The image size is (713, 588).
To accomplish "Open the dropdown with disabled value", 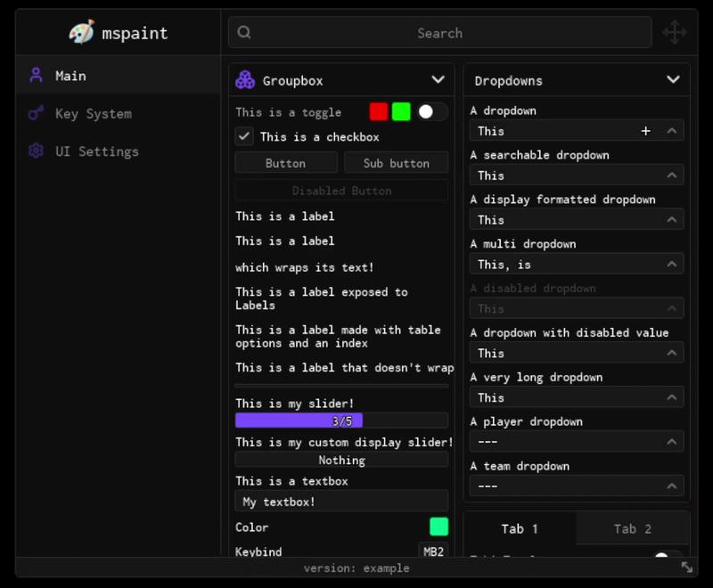I will tap(577, 353).
